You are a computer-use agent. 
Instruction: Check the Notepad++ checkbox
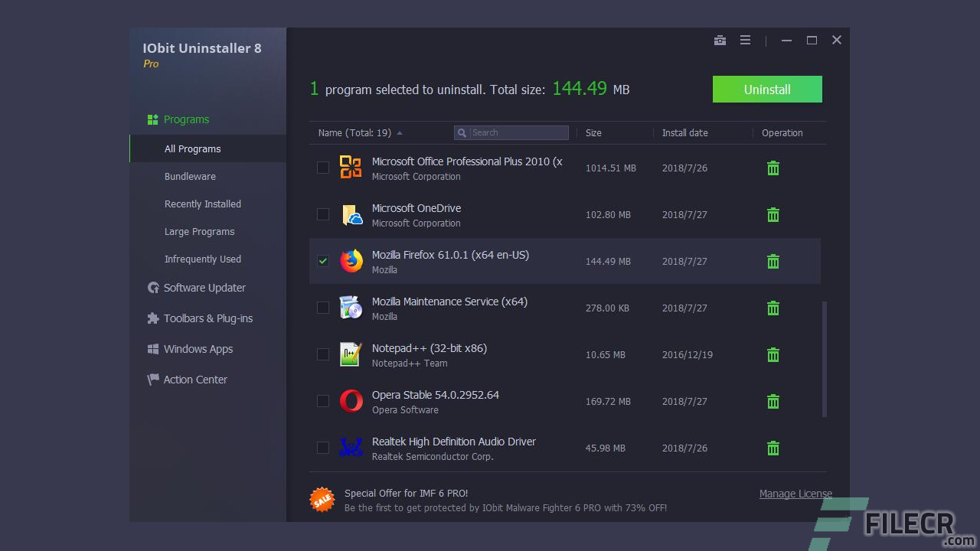click(323, 354)
